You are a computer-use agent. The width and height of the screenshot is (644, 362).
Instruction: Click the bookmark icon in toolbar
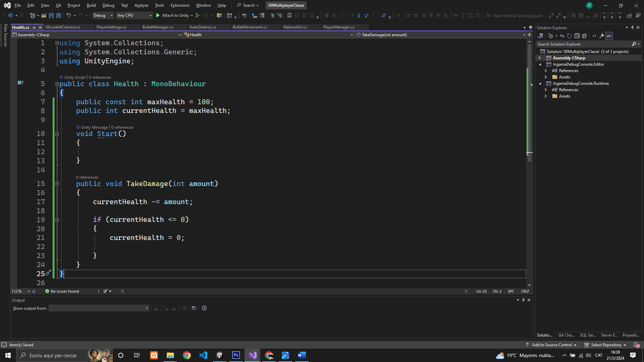click(x=289, y=15)
